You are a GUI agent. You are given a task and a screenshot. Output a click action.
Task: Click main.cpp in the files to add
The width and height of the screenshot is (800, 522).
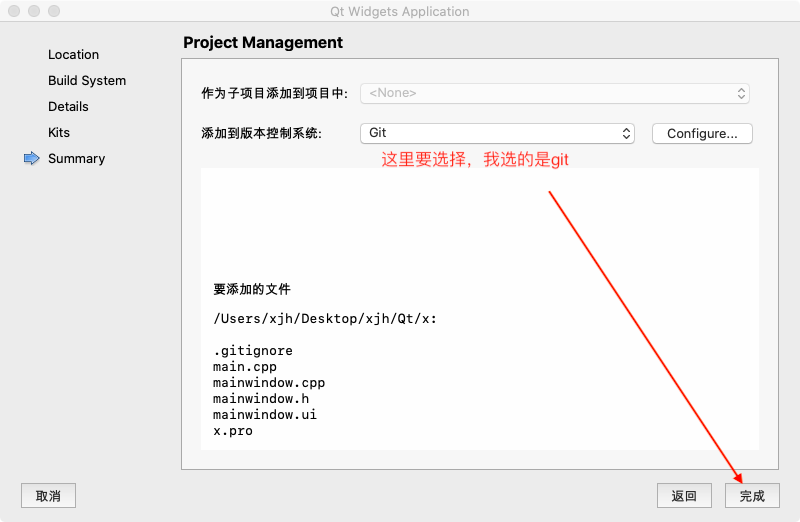245,367
